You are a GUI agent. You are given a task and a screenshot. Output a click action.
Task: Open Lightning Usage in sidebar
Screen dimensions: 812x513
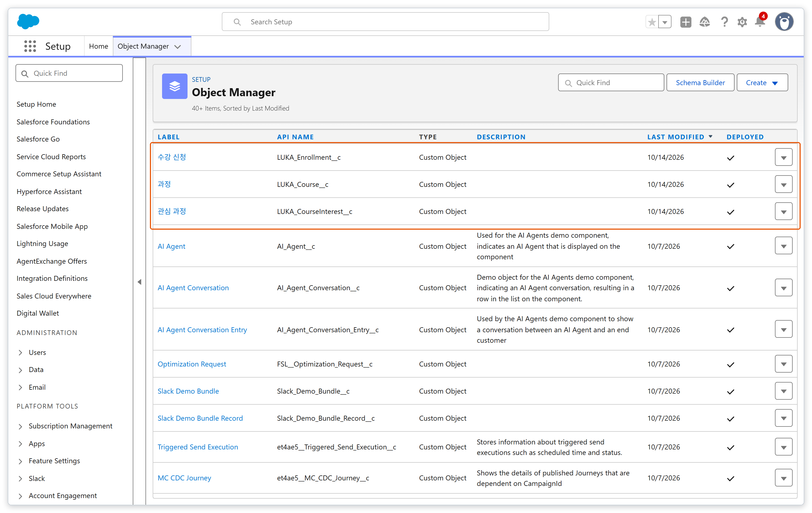pos(42,243)
